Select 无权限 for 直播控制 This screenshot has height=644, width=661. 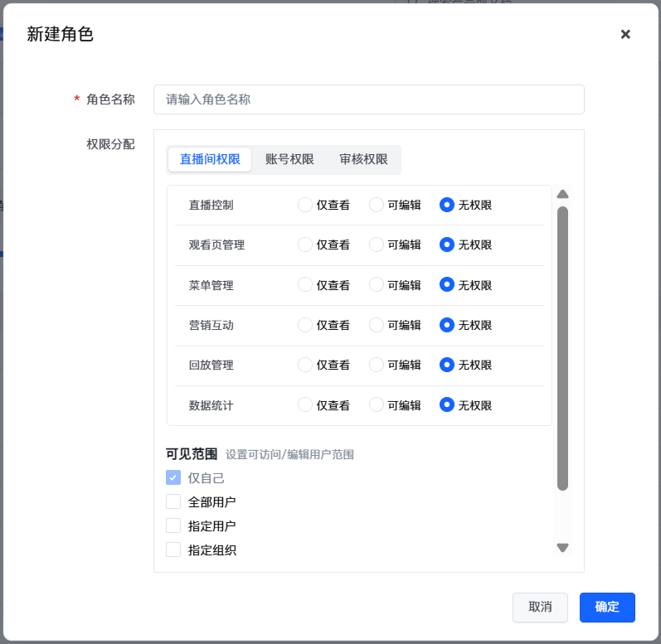[x=447, y=205]
